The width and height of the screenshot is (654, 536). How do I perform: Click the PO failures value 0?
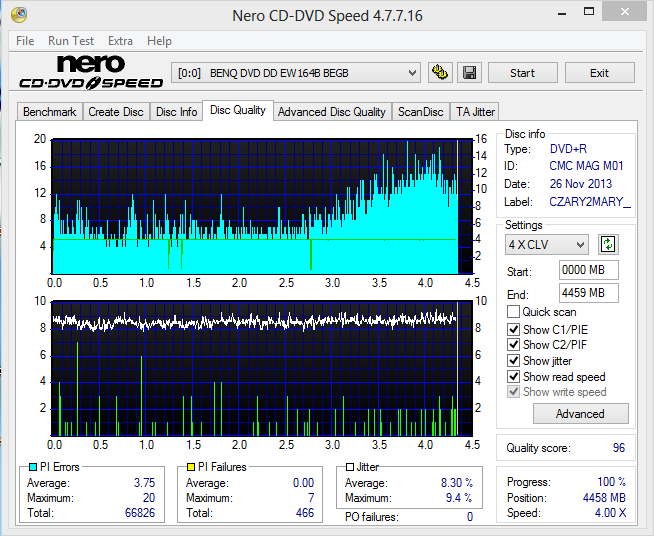point(470,517)
